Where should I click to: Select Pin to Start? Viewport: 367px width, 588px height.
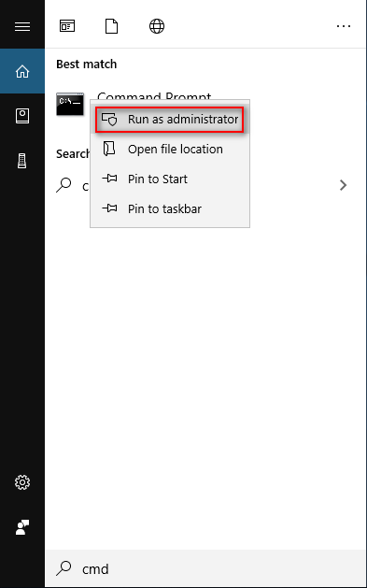tap(170, 179)
